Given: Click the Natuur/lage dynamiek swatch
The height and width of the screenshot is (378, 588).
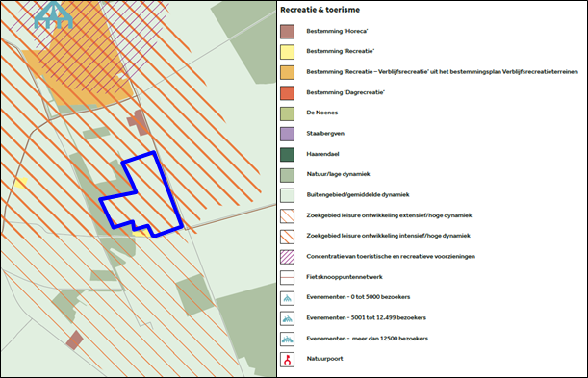Looking at the screenshot, I should [x=287, y=175].
